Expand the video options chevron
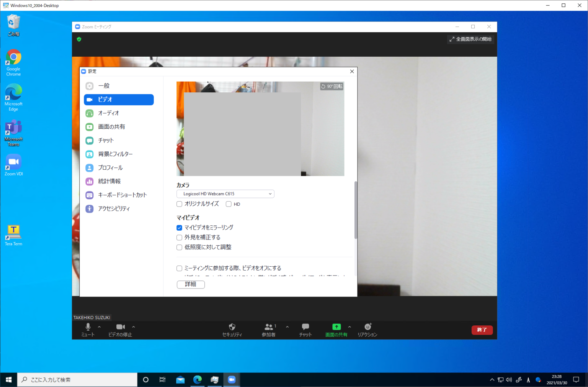This screenshot has width=588, height=387. [133, 327]
